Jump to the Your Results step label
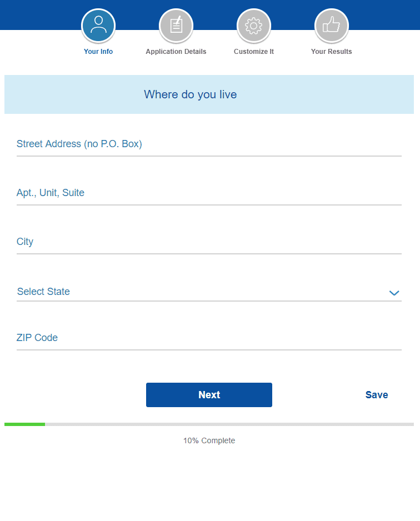 coord(332,52)
